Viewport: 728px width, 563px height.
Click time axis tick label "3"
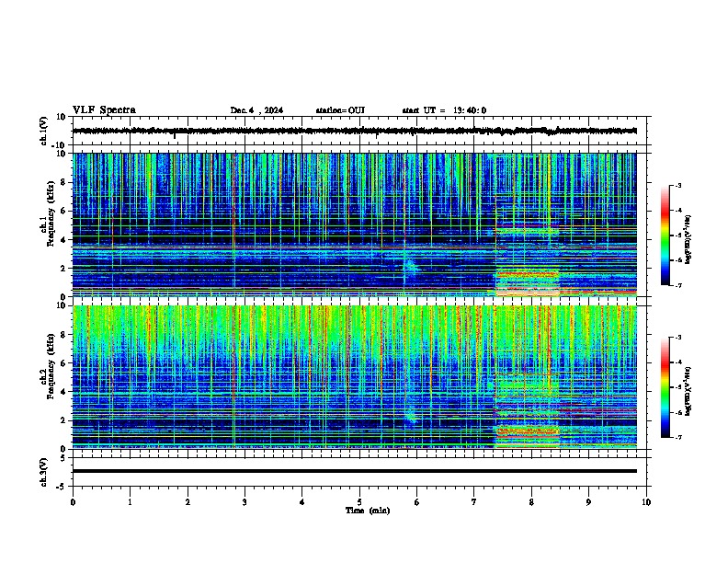pyautogui.click(x=245, y=502)
